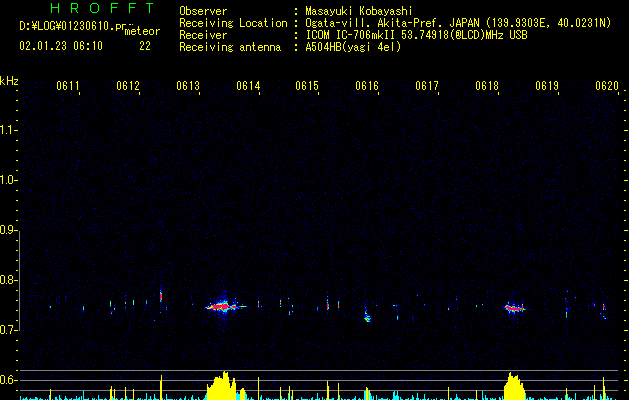The image size is (629, 400).
Task: Click the 1.1 kHz axis label
Action: pyautogui.click(x=9, y=130)
